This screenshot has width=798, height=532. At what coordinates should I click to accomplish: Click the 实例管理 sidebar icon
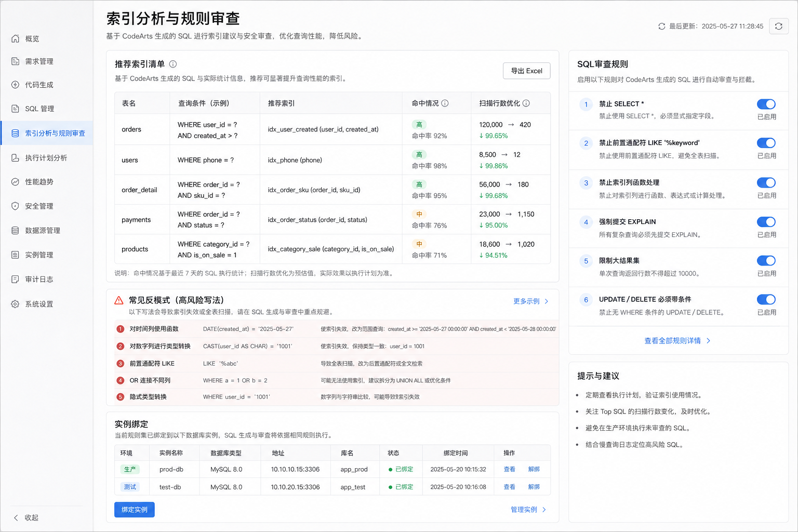(16, 255)
